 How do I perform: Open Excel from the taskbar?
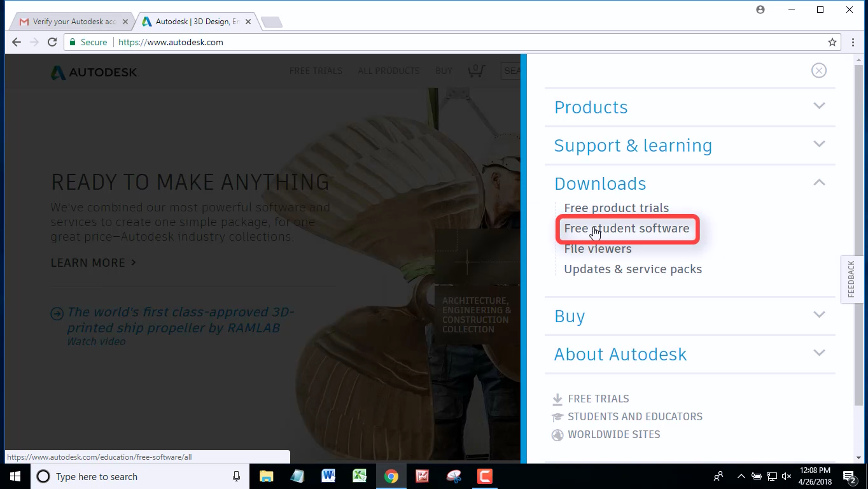coord(360,476)
